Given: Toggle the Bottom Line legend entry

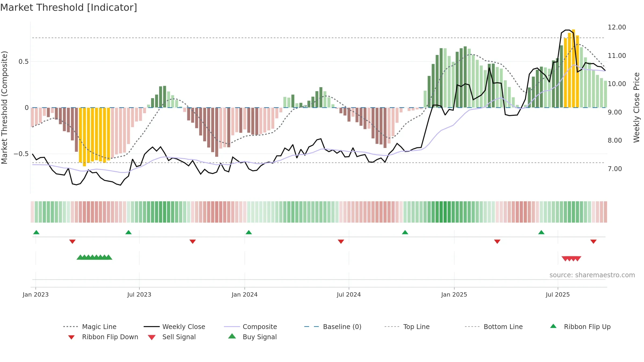Looking at the screenshot, I should click(x=494, y=327).
